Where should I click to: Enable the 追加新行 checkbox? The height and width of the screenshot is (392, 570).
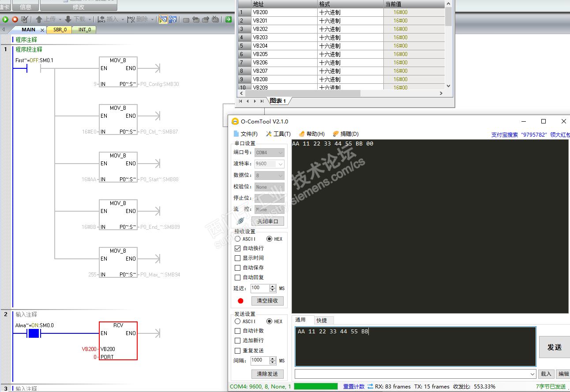coord(238,341)
